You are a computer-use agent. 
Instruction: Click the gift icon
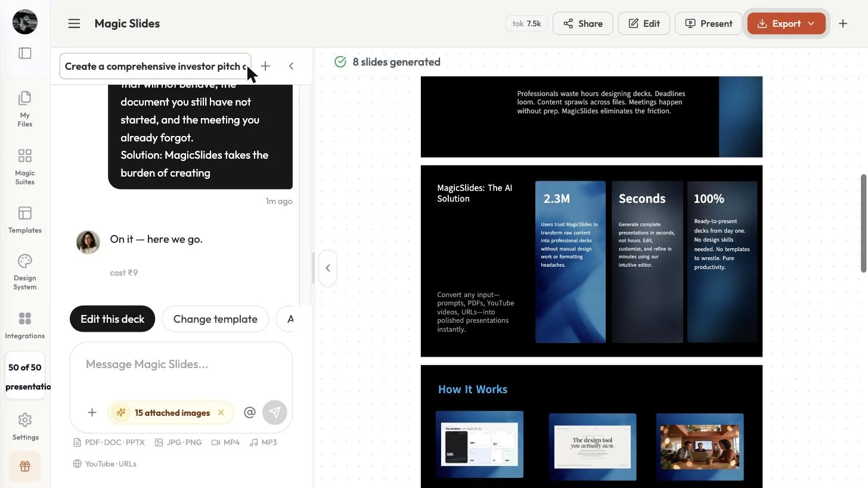point(25,467)
